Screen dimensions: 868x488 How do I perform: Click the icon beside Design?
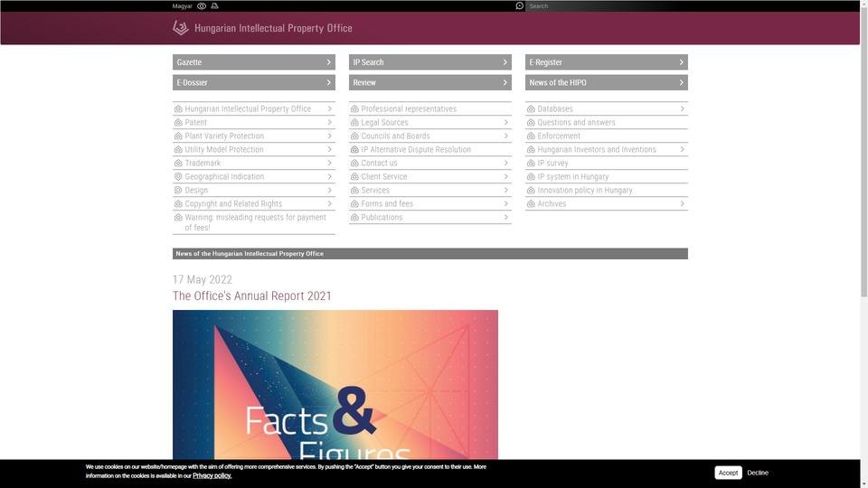point(178,191)
